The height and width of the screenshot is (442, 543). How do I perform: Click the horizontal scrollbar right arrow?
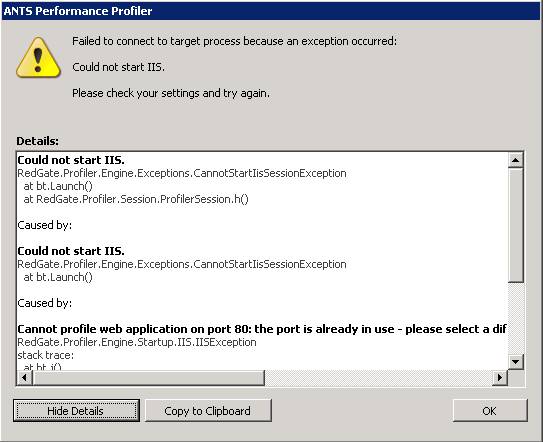(x=500, y=377)
